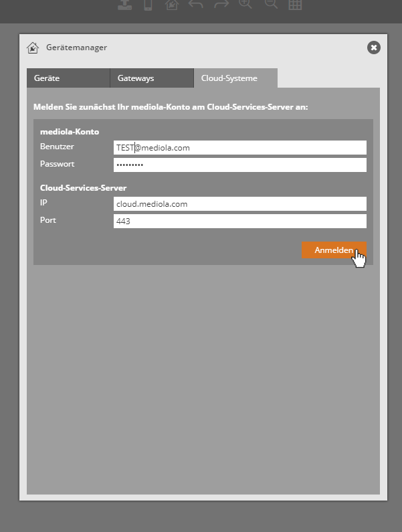Switch to the Geräte tab
This screenshot has height=532, width=402.
pos(68,78)
